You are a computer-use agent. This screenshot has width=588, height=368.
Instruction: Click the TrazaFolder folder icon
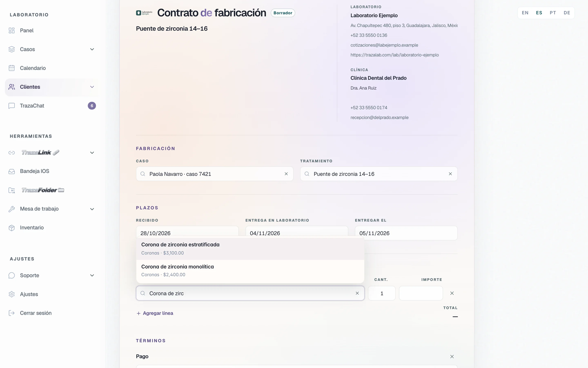pyautogui.click(x=12, y=190)
